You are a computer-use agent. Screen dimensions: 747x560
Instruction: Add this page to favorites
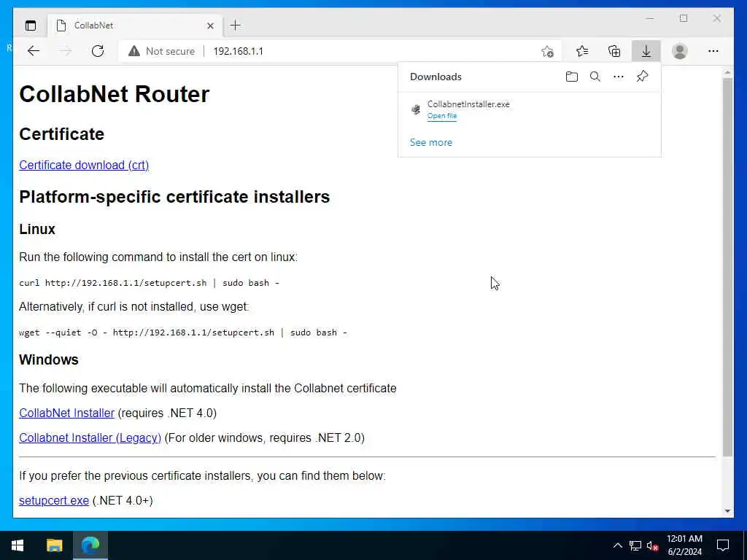pyautogui.click(x=547, y=51)
